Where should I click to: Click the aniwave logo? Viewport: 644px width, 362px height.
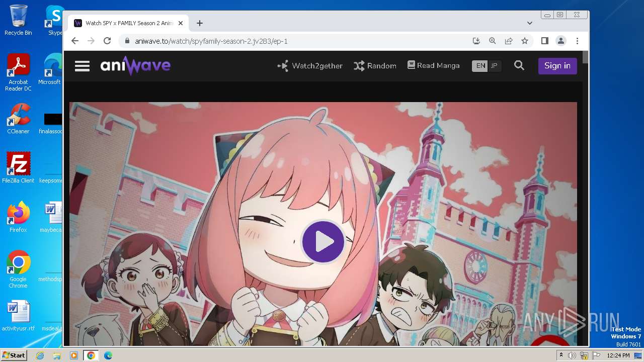135,65
